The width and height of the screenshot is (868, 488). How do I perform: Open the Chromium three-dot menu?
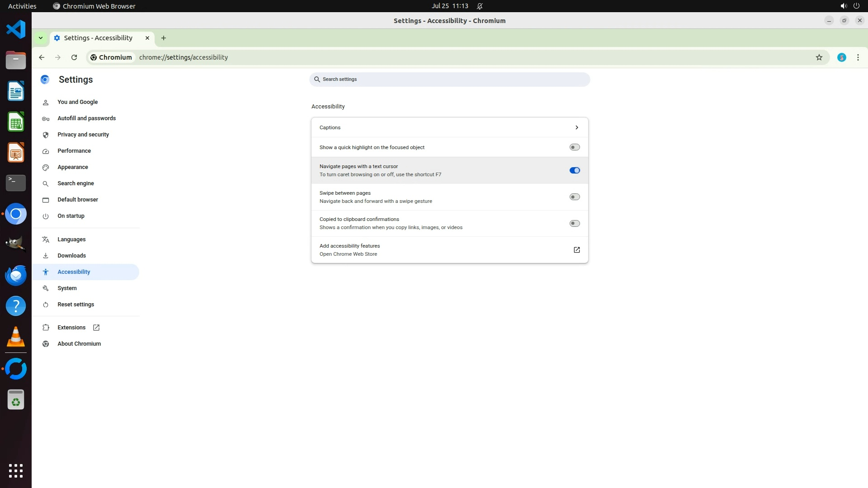coord(858,57)
